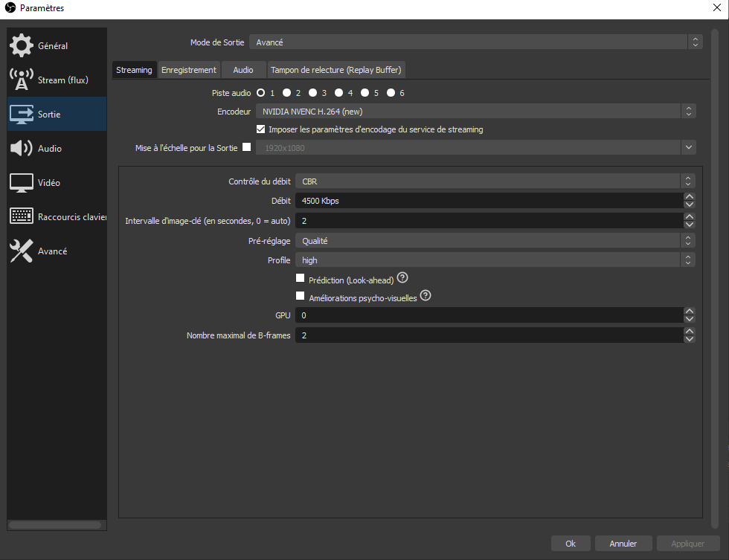The height and width of the screenshot is (560, 729).
Task: Open Stream (flux) antenna icon
Action: tap(22, 80)
